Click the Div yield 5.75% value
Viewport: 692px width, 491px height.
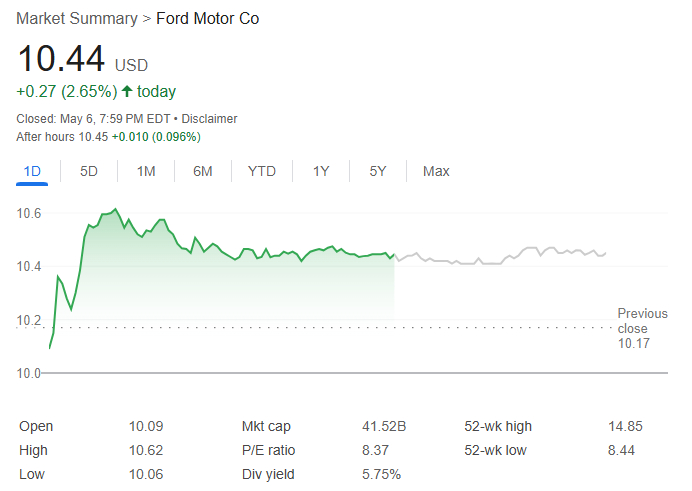click(x=382, y=474)
